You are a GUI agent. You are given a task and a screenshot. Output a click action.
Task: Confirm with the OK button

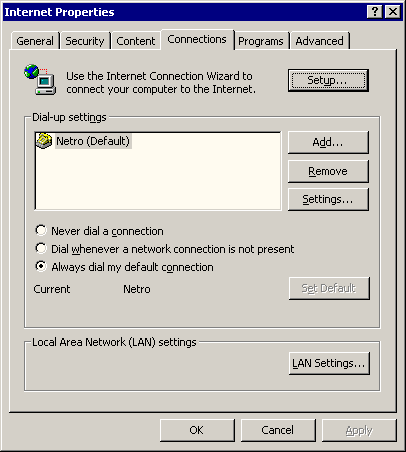click(197, 430)
